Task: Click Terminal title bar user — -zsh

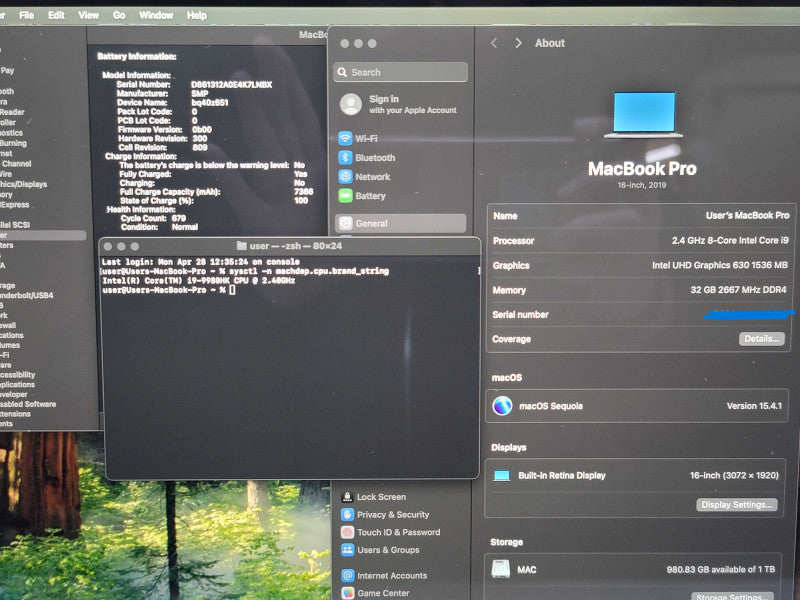Action: (x=290, y=246)
